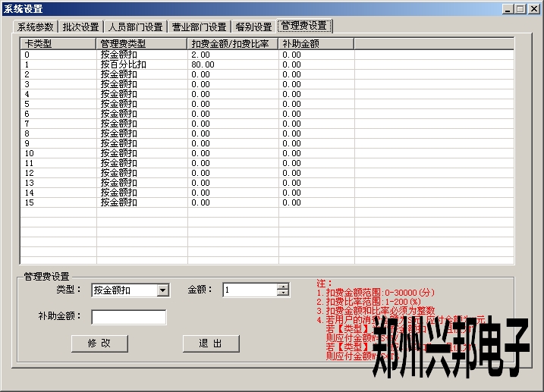Image resolution: width=544 pixels, height=392 pixels.
Task: Click the 金额 number field
Action: click(x=249, y=290)
